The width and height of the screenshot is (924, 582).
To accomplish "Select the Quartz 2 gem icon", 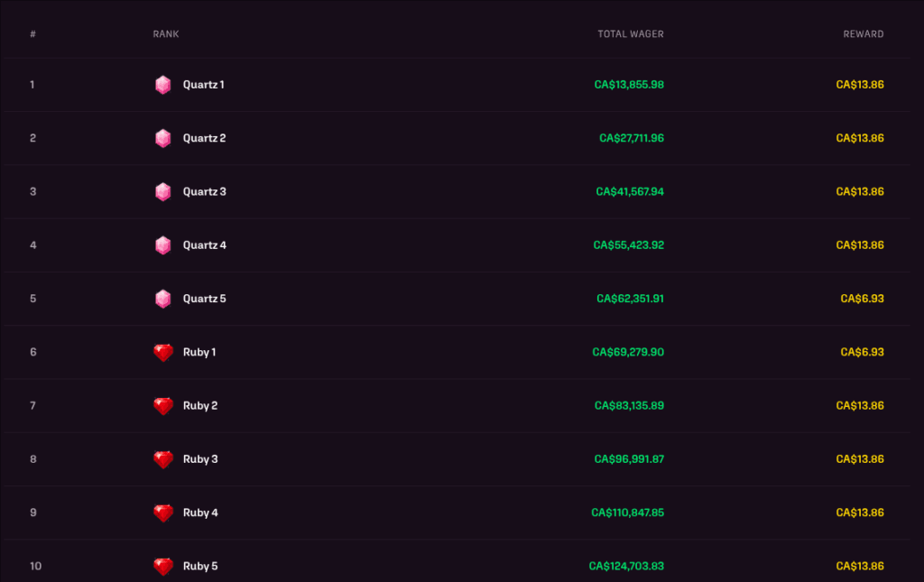I will point(163,138).
